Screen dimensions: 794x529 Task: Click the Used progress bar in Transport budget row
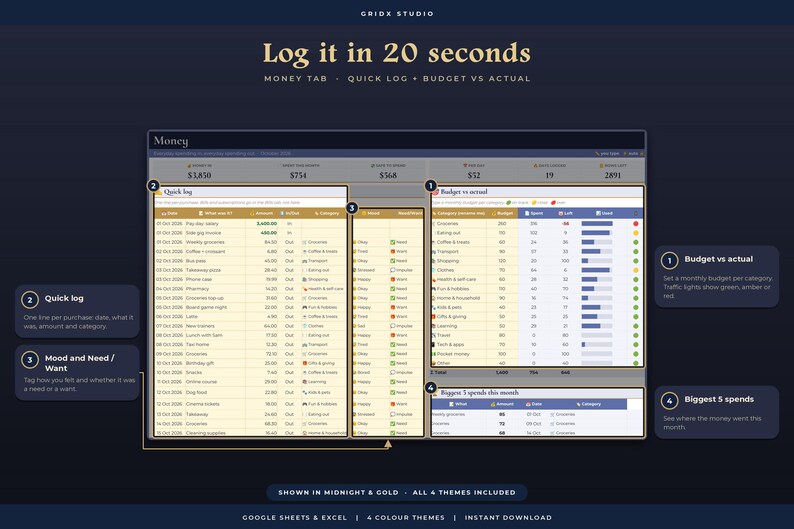597,252
